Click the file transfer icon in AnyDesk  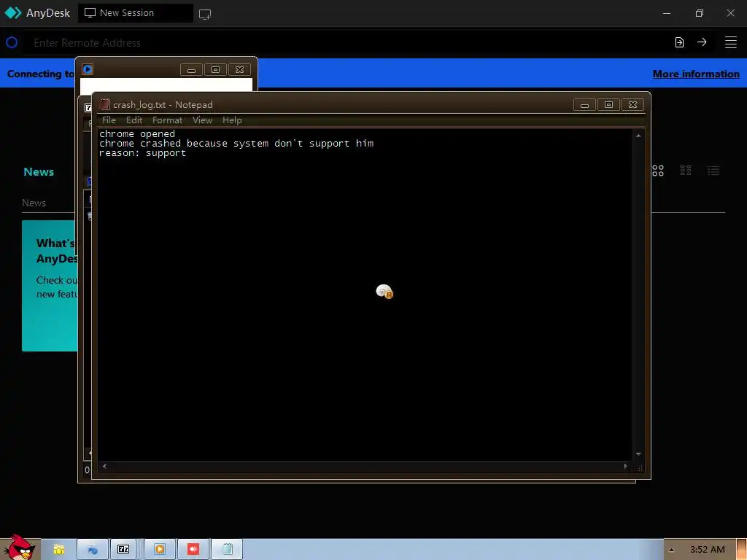[679, 42]
